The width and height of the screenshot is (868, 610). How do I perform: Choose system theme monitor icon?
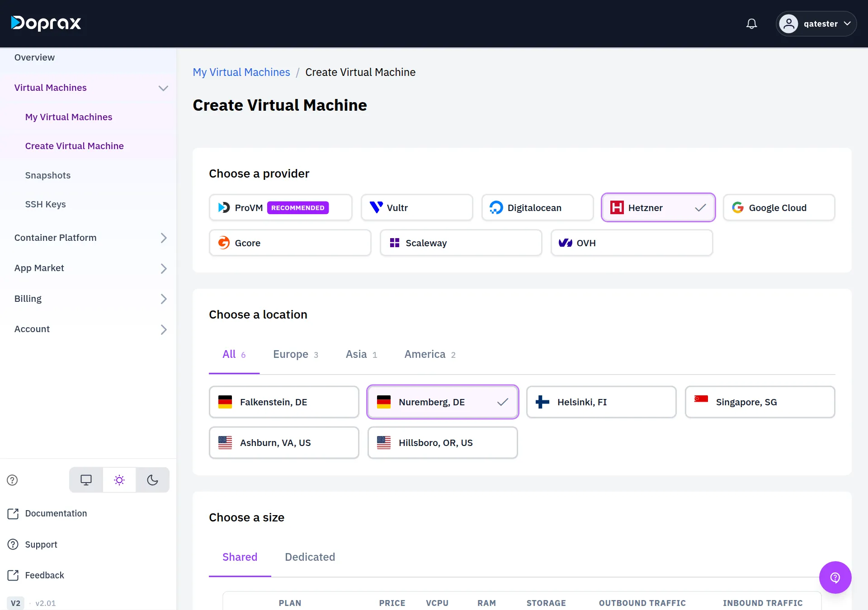click(86, 480)
